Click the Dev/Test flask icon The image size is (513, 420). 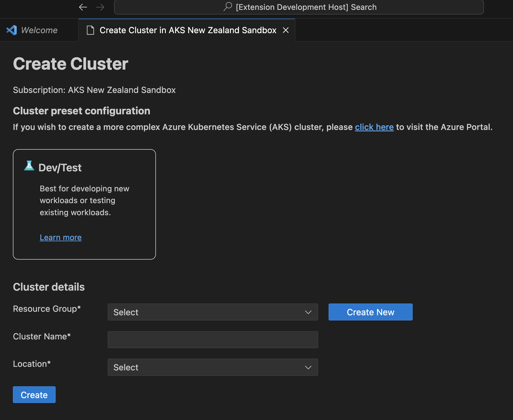coord(29,166)
